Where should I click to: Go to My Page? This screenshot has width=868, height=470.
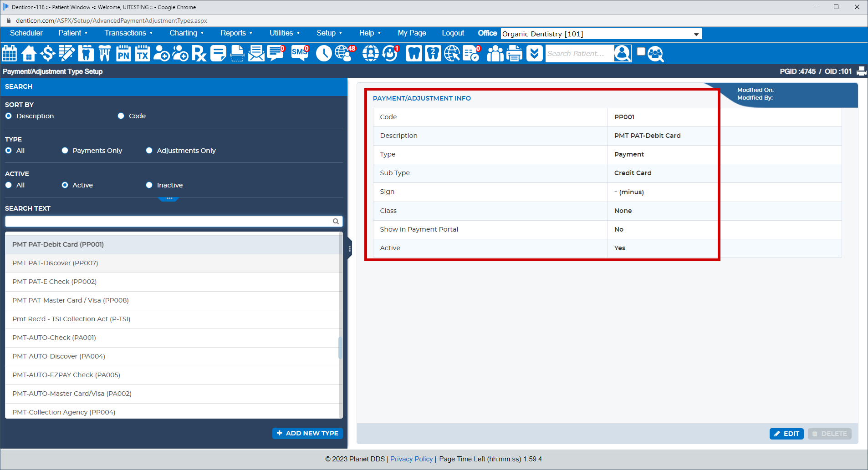(411, 33)
